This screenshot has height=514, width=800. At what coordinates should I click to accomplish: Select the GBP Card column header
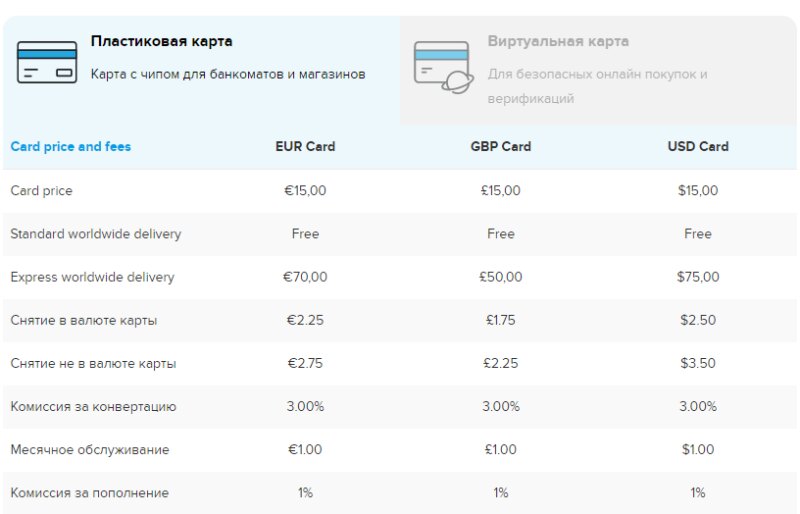[x=500, y=147]
